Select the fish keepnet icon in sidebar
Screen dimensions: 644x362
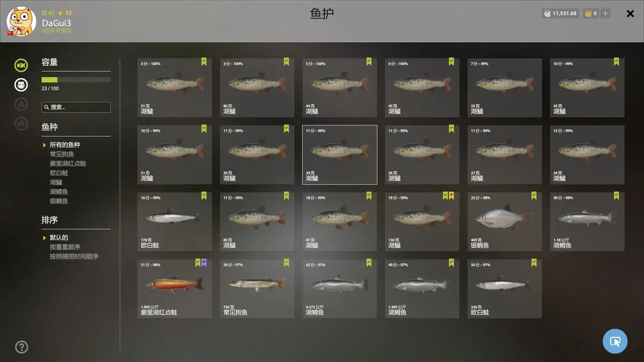(x=21, y=65)
